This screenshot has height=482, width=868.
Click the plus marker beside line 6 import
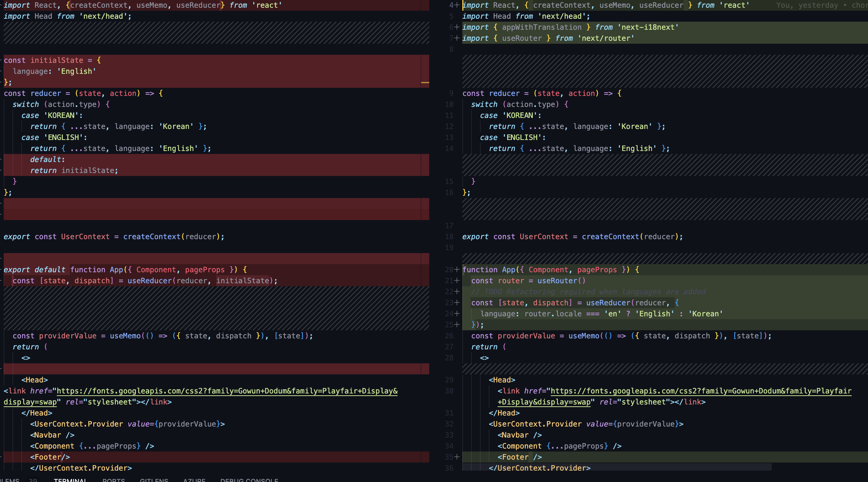pyautogui.click(x=457, y=27)
